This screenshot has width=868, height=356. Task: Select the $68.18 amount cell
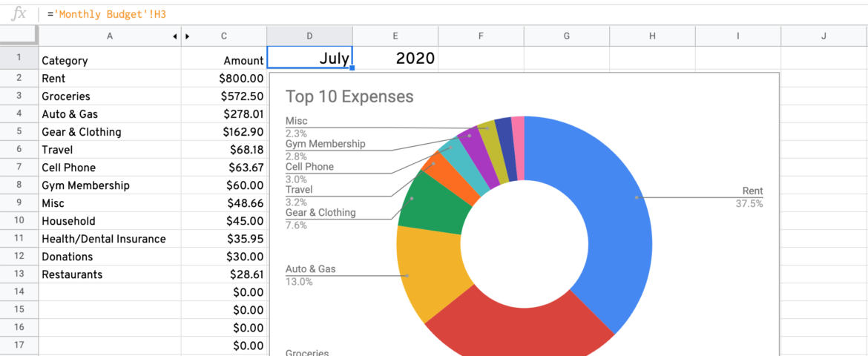(x=223, y=150)
